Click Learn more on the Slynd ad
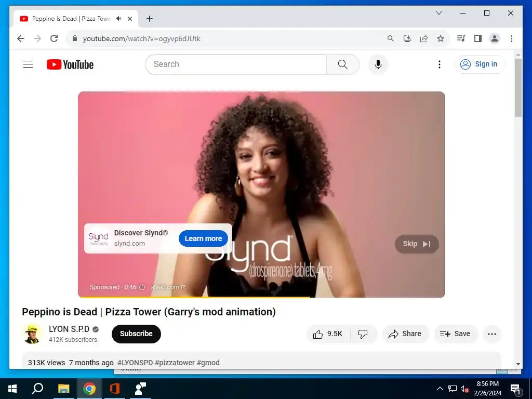532x399 pixels. [x=203, y=238]
